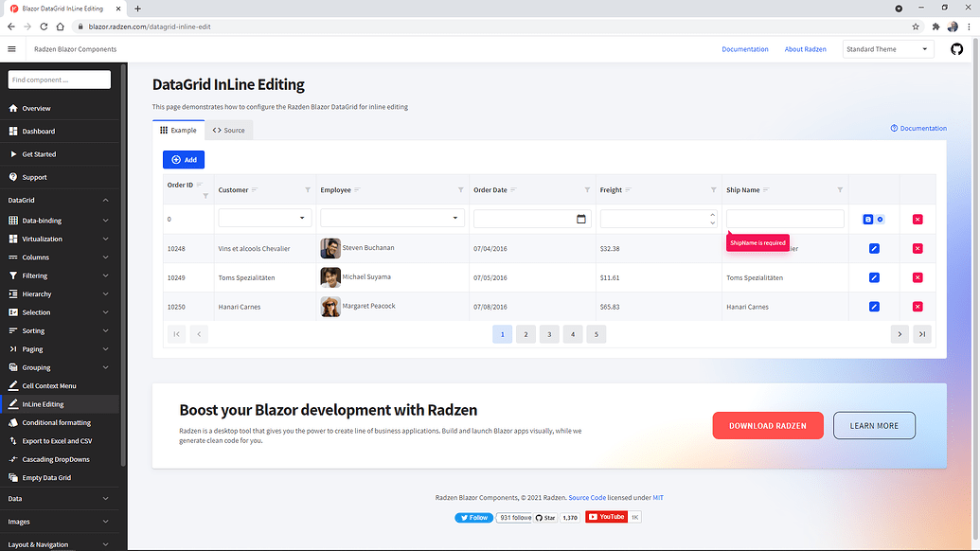
Task: Open the Freight column filter icon
Action: (x=713, y=189)
